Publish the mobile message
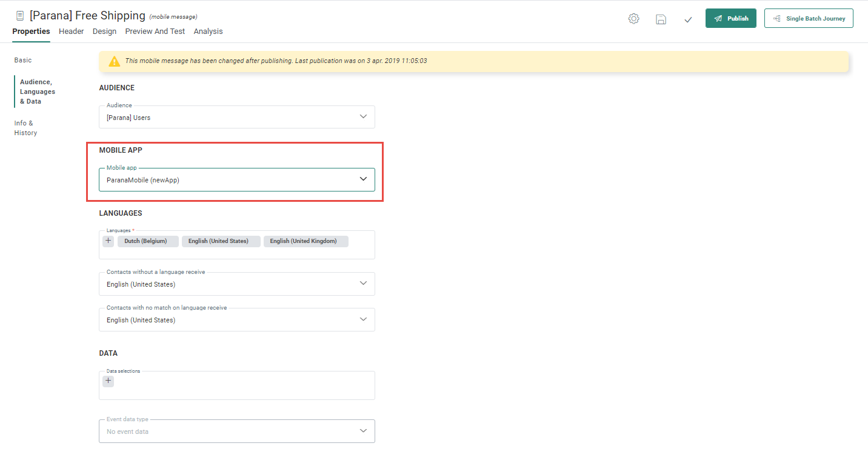Viewport: 868px width, 463px height. [730, 18]
